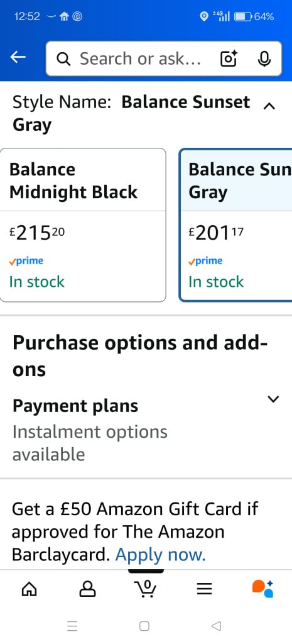Activate microphone voice search icon

[x=264, y=59]
